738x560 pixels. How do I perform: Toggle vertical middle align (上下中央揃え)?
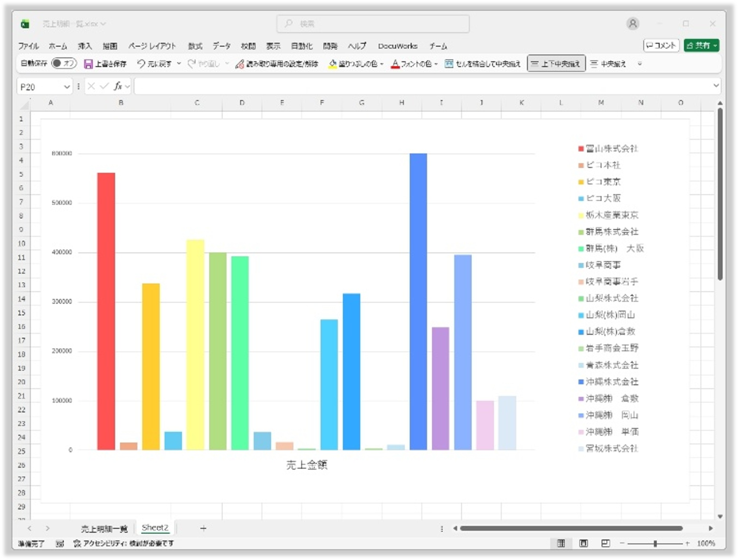556,64
